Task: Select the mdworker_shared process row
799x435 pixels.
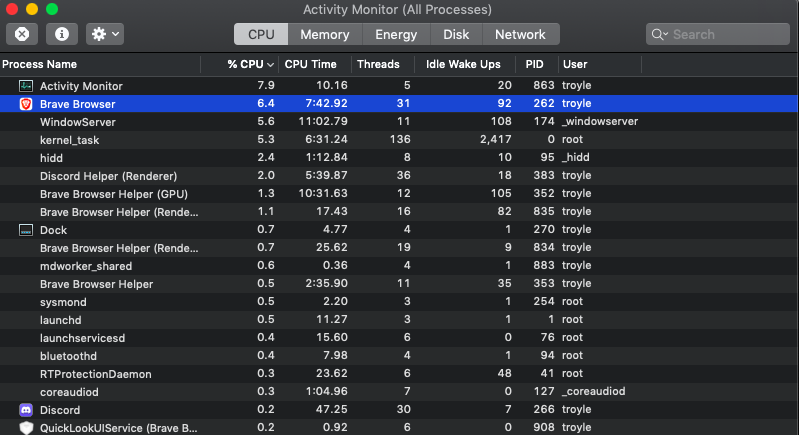Action: (x=399, y=266)
